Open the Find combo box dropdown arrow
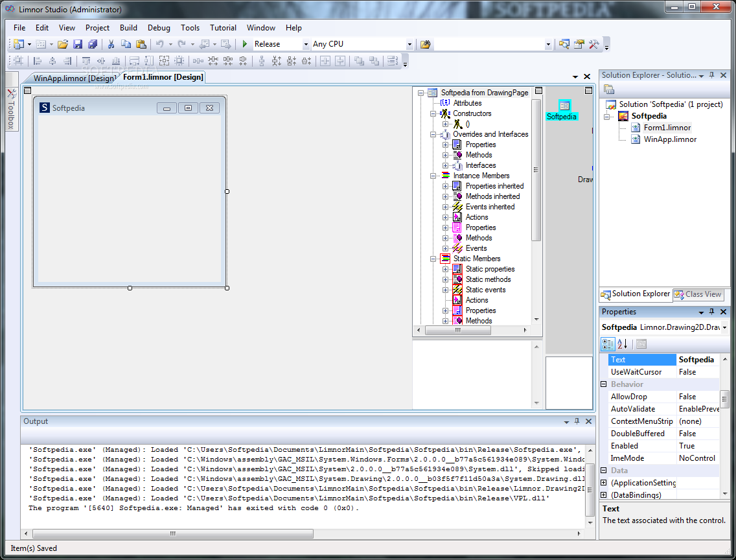The width and height of the screenshot is (736, 560). coord(547,44)
